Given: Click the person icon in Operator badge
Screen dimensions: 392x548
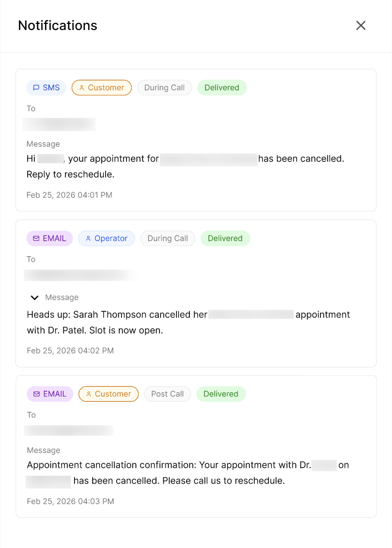Looking at the screenshot, I should [x=88, y=238].
